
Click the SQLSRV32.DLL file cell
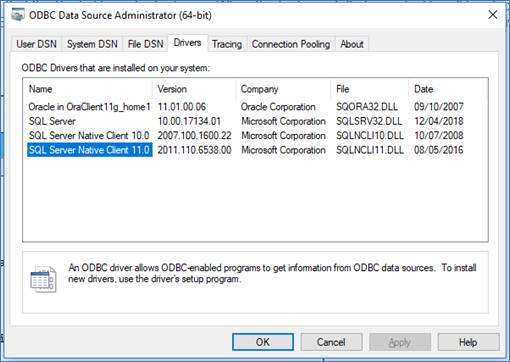pyautogui.click(x=369, y=121)
